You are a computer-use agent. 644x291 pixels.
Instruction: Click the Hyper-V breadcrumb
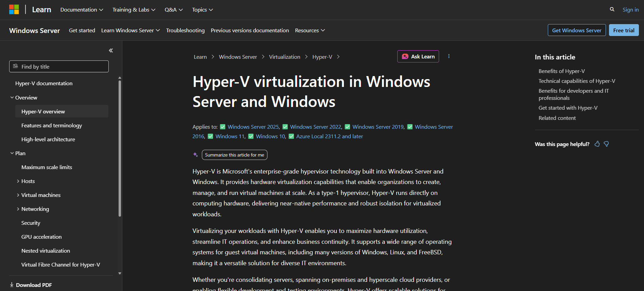pos(322,57)
